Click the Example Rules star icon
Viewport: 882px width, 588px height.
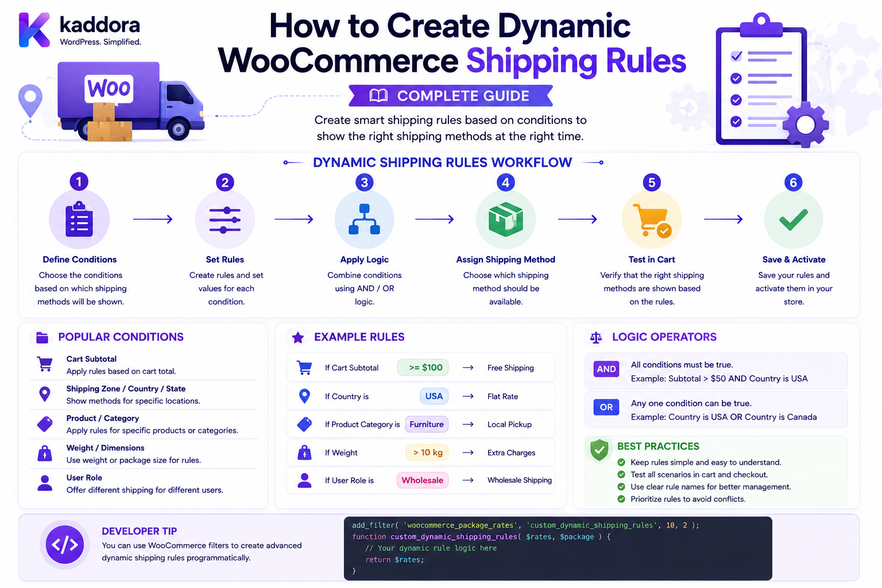(x=298, y=338)
